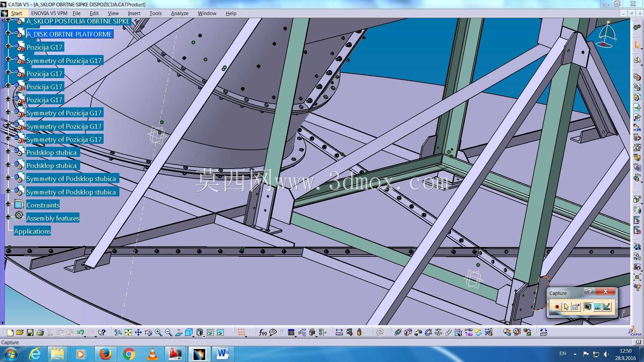Click the Windows Start orb
The height and width of the screenshot is (362, 644).
[x=11, y=354]
